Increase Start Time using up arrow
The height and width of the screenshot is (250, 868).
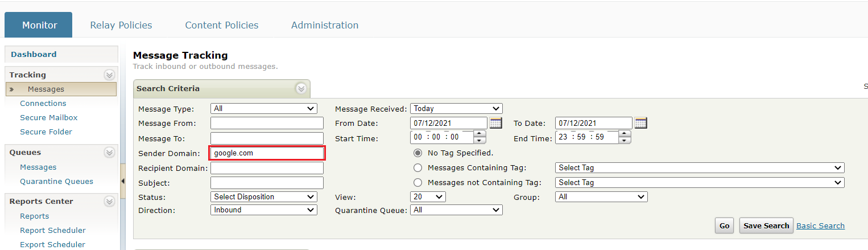tap(480, 134)
